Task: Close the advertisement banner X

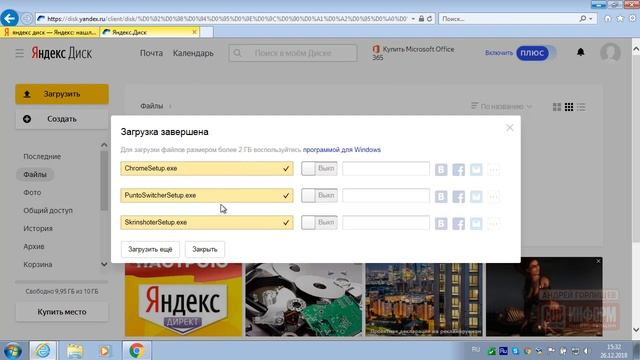Action: (598, 261)
